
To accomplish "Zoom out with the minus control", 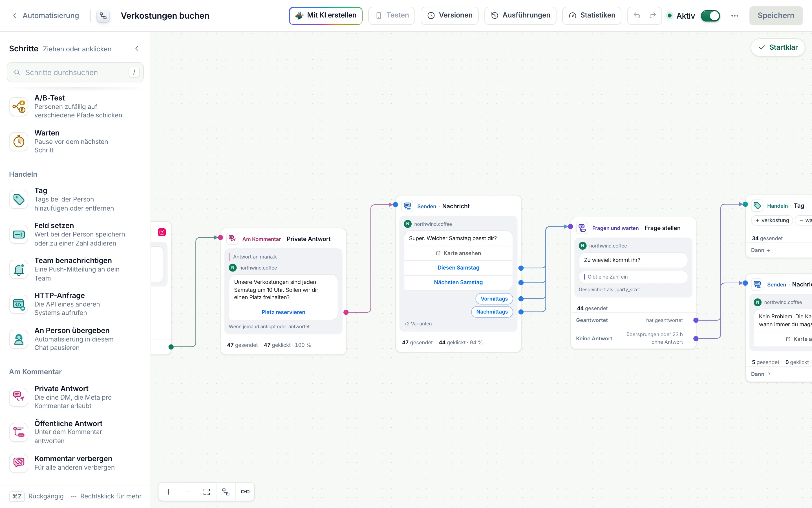I will coord(187,492).
